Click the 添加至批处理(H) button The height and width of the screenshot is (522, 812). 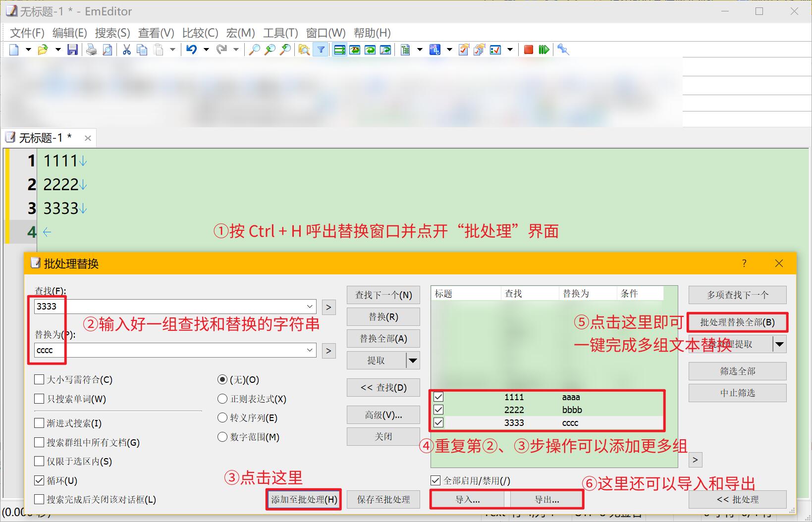click(x=304, y=500)
